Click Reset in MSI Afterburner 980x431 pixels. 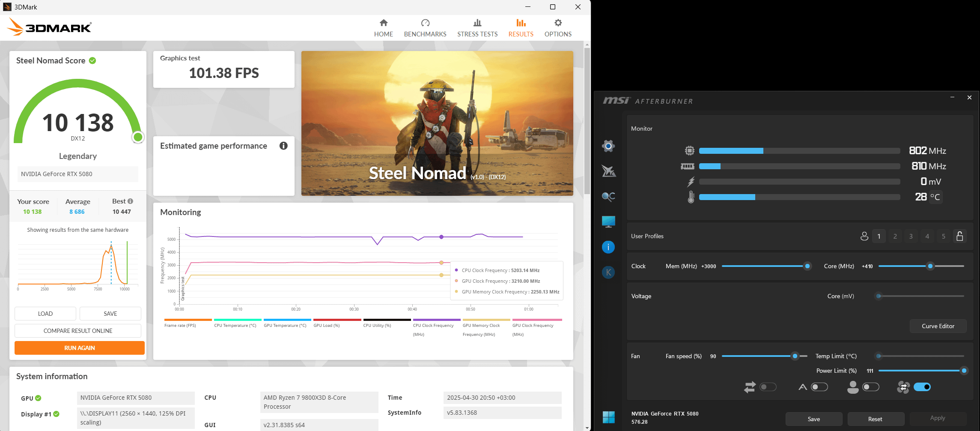tap(875, 419)
